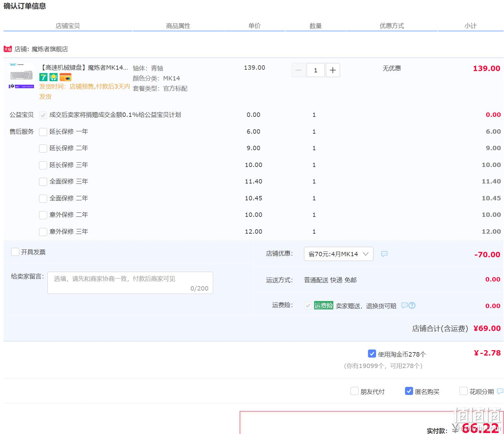504x434 pixels.
Task: Click the 优惠方式 column header
Action: point(392,26)
